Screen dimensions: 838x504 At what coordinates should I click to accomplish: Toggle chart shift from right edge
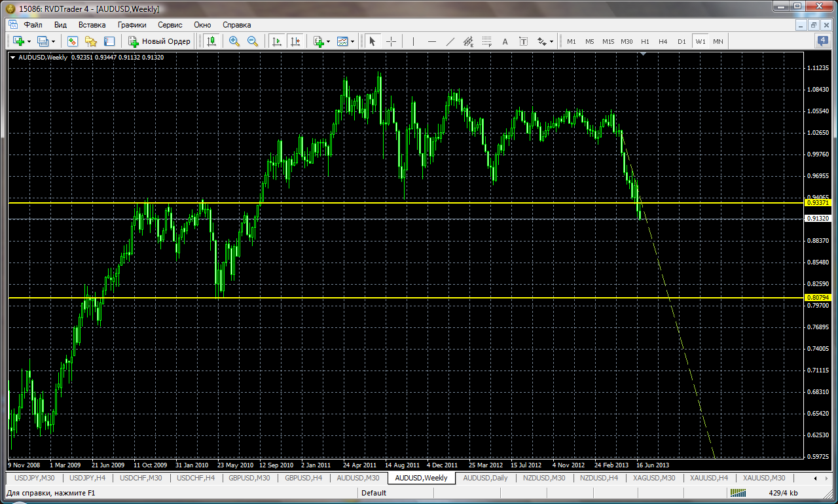pos(295,41)
